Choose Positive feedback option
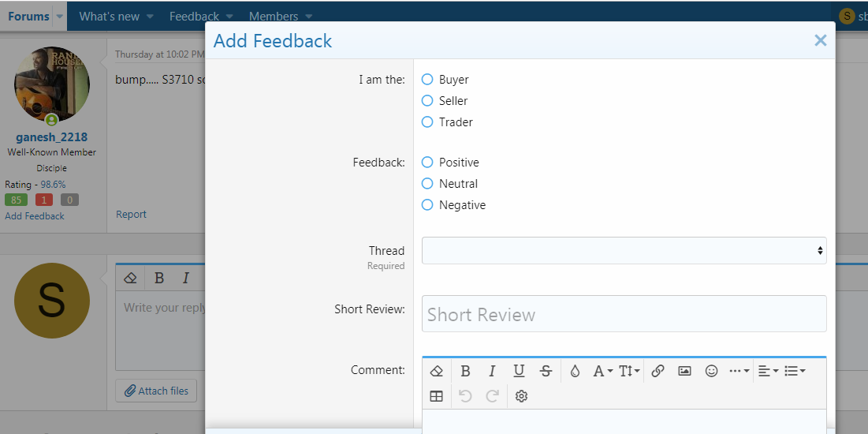868x434 pixels. 427,162
